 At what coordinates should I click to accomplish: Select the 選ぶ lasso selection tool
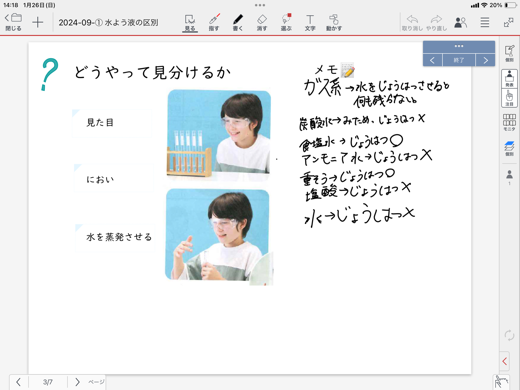click(286, 23)
